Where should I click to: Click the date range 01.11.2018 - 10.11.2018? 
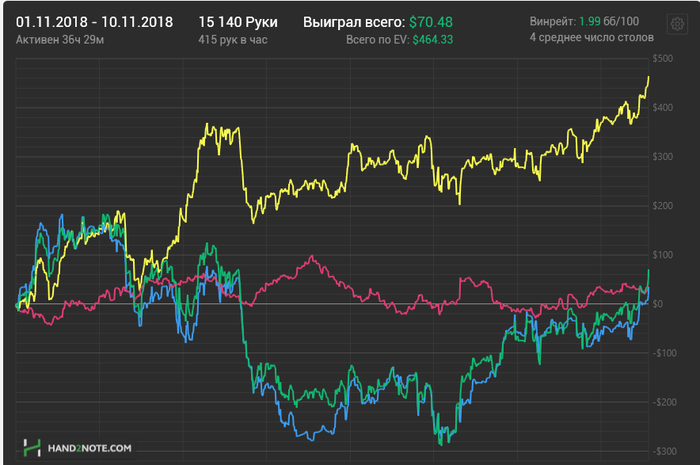pyautogui.click(x=94, y=22)
